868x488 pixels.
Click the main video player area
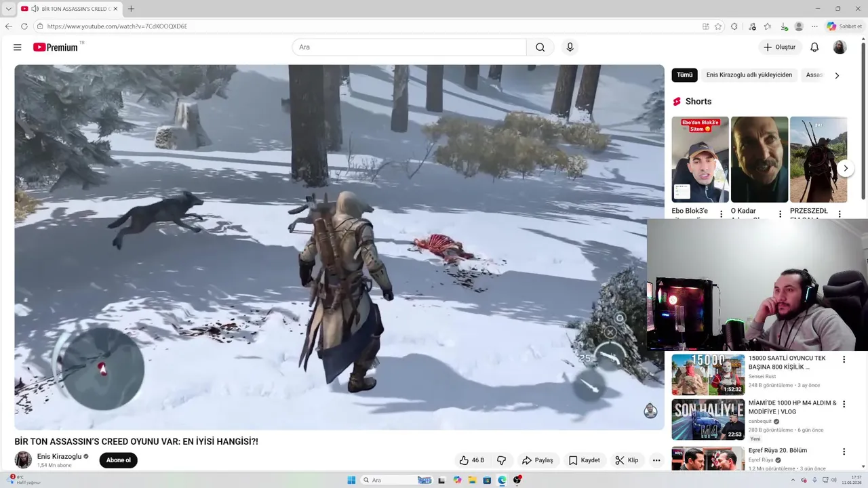[339, 247]
